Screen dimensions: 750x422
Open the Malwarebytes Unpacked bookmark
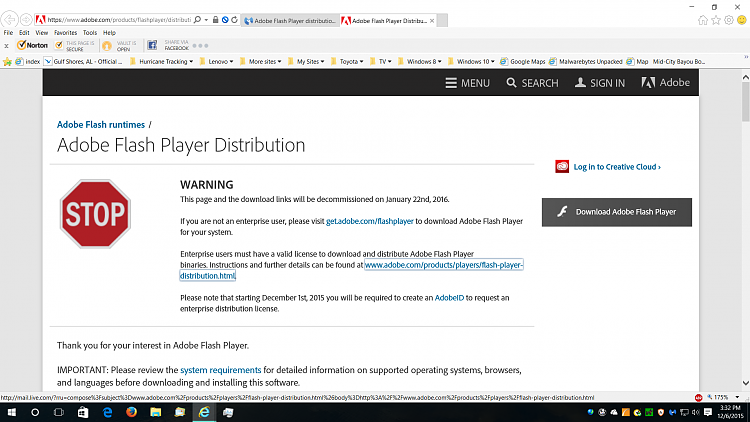(586, 61)
